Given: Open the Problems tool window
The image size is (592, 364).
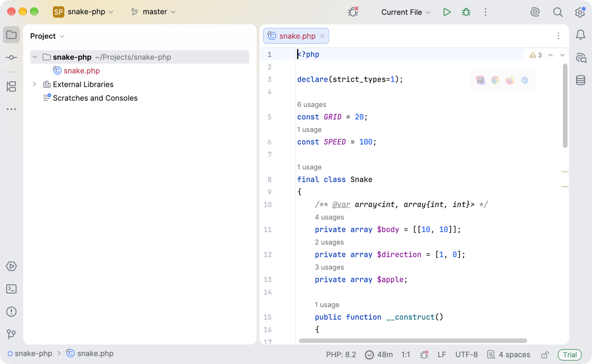Looking at the screenshot, I should 11,311.
